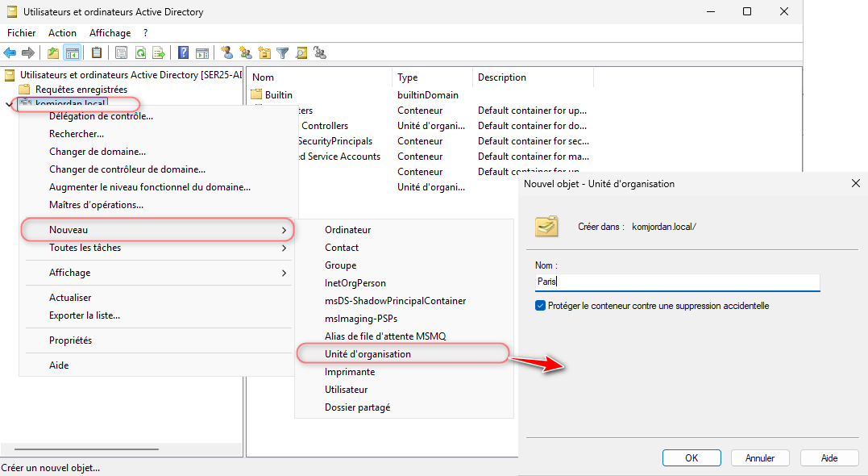Select Augmenter le niveau fonctionnel du domaine...
This screenshot has width=868, height=476.
coord(150,186)
